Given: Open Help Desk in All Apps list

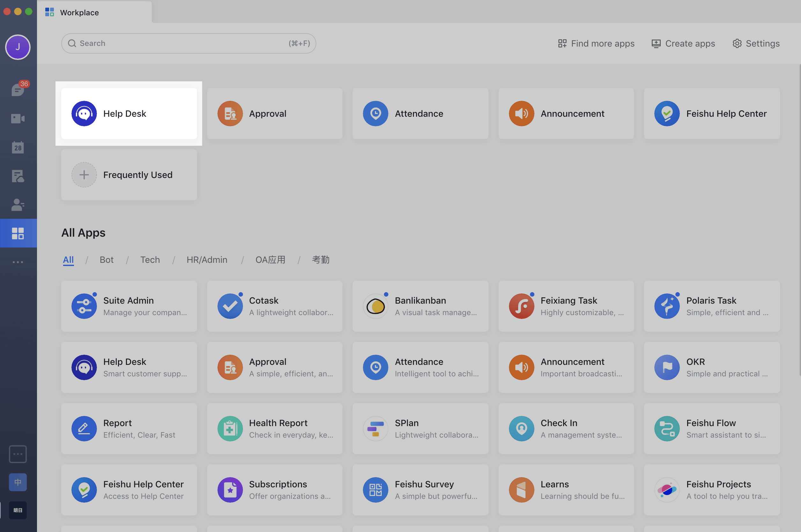Looking at the screenshot, I should (x=129, y=367).
